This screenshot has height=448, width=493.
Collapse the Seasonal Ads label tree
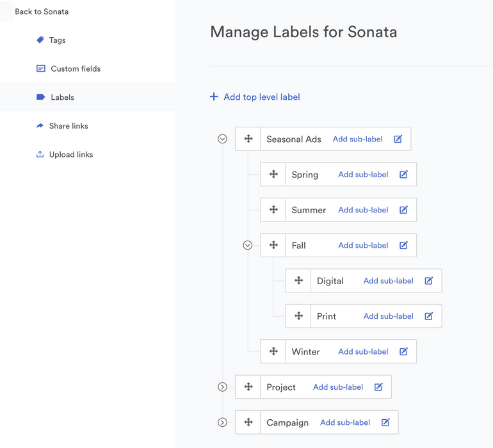[223, 139]
